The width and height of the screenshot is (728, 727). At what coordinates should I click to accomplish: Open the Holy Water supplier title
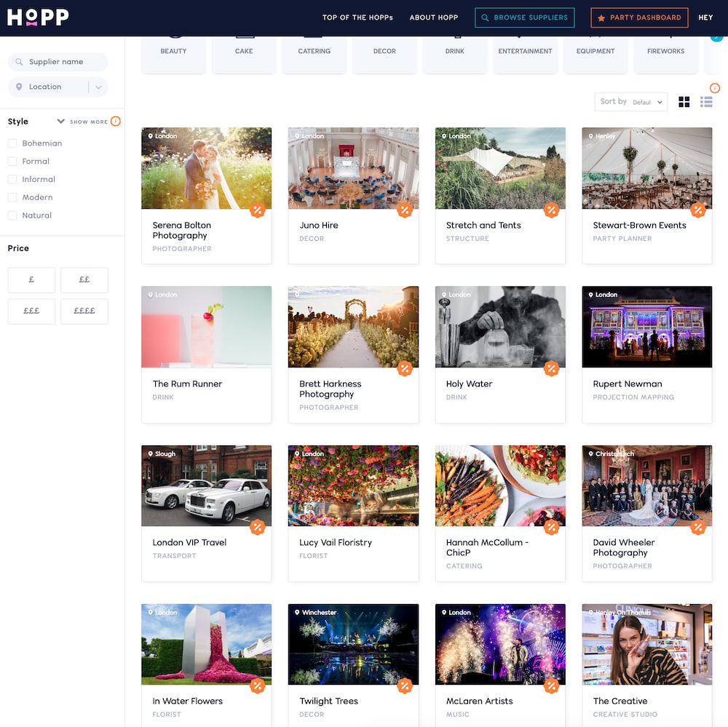pyautogui.click(x=469, y=384)
